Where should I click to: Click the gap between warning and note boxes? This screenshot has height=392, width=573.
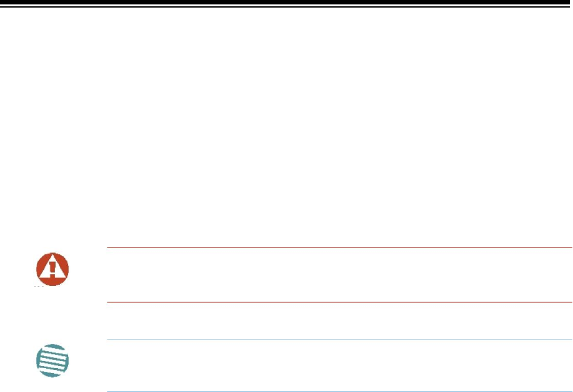tap(340, 321)
